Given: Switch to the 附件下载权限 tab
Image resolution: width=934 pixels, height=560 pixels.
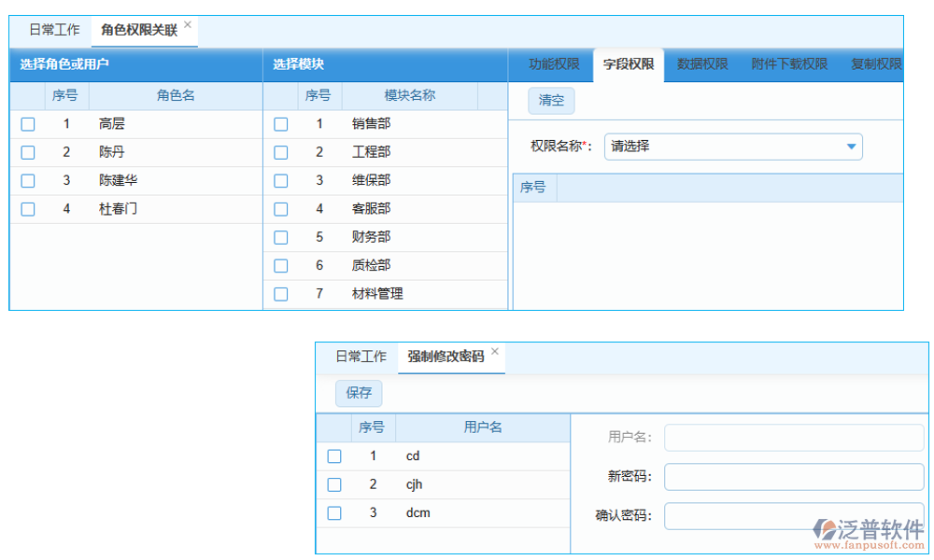Looking at the screenshot, I should coord(787,64).
